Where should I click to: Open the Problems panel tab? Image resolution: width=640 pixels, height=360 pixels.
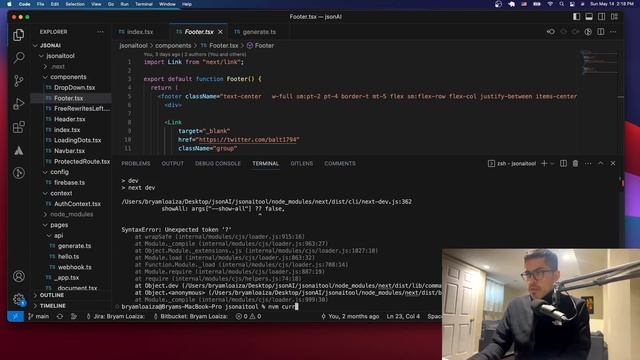point(136,163)
